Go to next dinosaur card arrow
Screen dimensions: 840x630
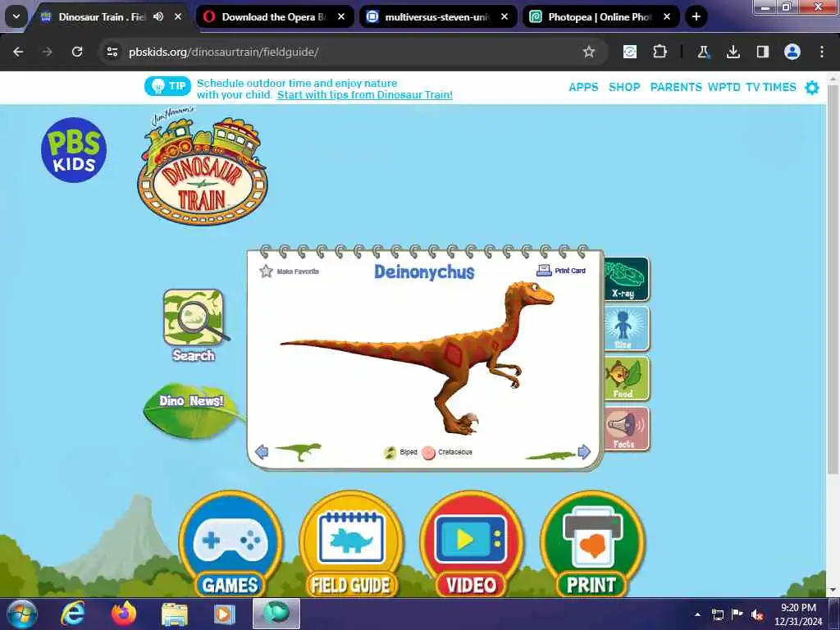584,452
